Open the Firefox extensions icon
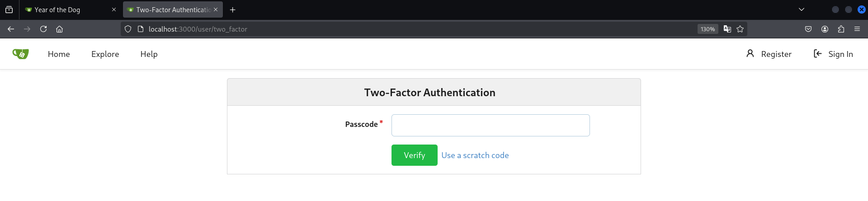Screen dimensions: 868x201 (841, 29)
